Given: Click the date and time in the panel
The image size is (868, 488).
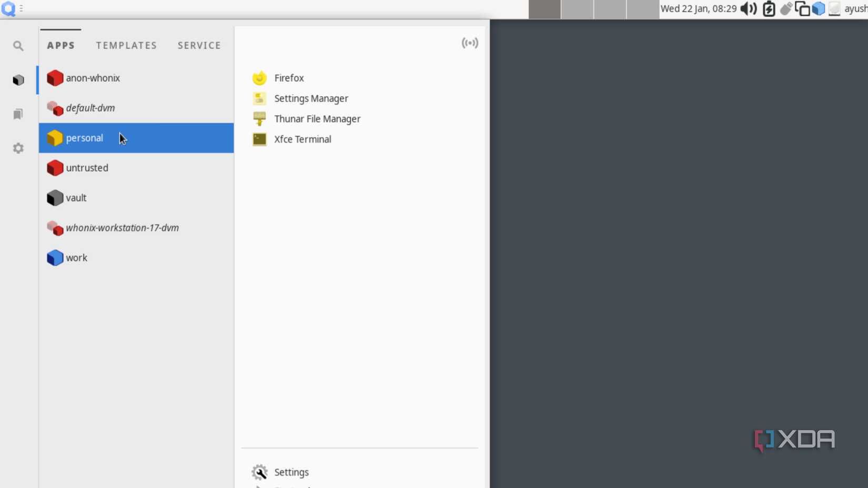Looking at the screenshot, I should pos(698,8).
